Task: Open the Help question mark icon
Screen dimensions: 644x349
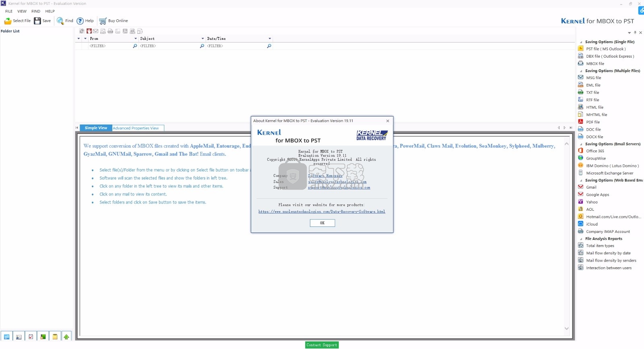Action: pyautogui.click(x=80, y=21)
